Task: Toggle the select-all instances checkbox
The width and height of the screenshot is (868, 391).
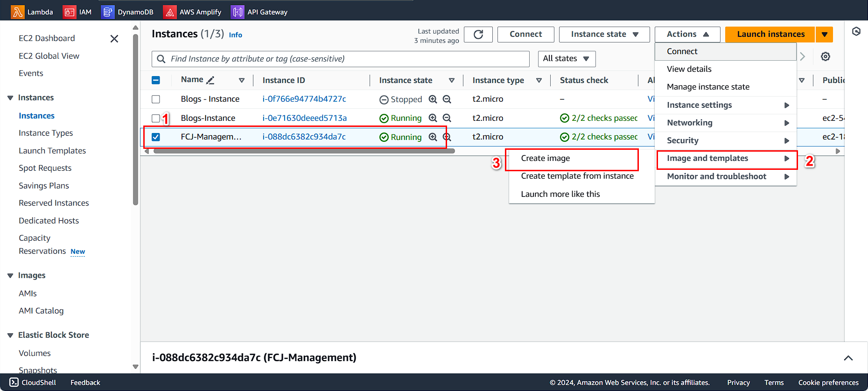Action: pyautogui.click(x=156, y=80)
